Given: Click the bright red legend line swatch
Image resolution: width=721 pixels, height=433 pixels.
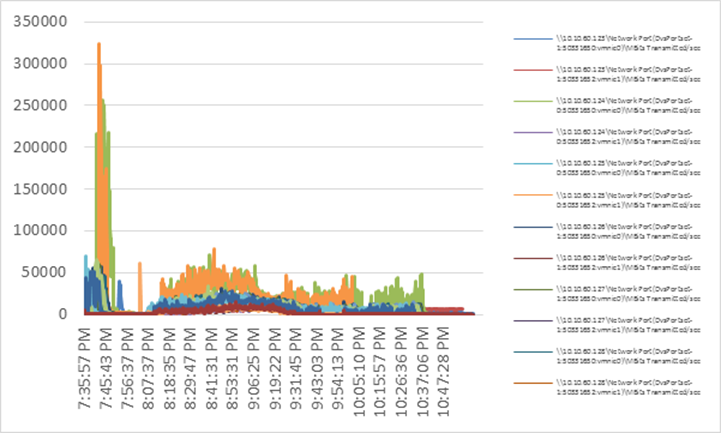Looking at the screenshot, I should tap(533, 70).
